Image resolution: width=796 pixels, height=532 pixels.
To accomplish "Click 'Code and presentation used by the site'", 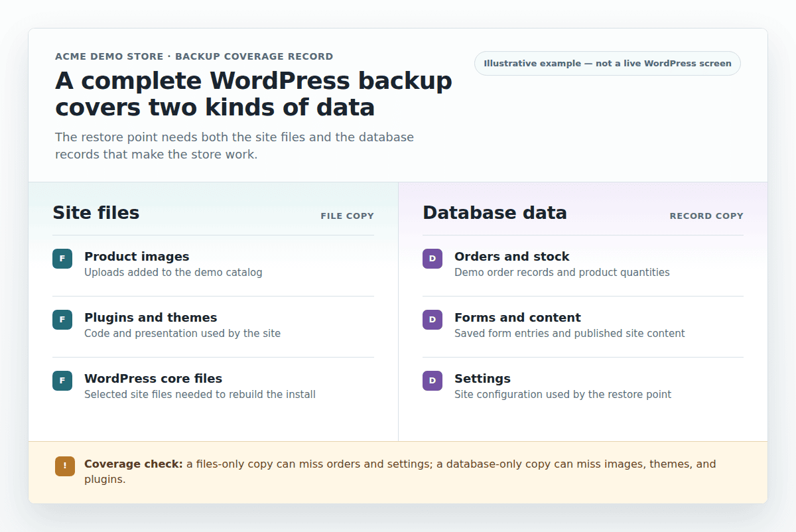I will [x=182, y=334].
